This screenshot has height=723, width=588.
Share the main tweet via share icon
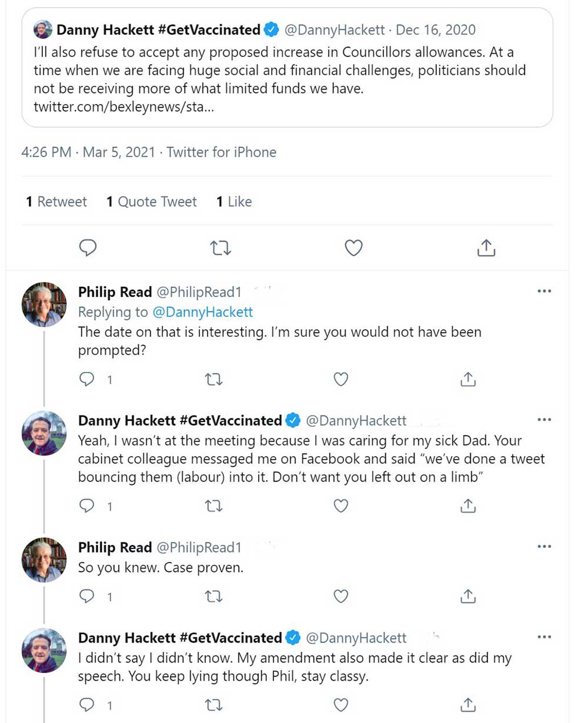(x=486, y=249)
